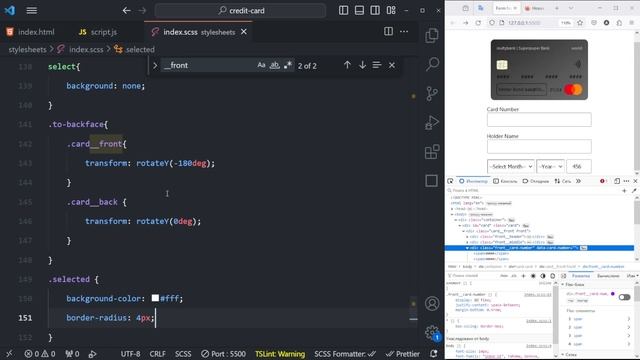Go forward in VS Code navigation history
This screenshot has height=360, width=640.
[142, 10]
